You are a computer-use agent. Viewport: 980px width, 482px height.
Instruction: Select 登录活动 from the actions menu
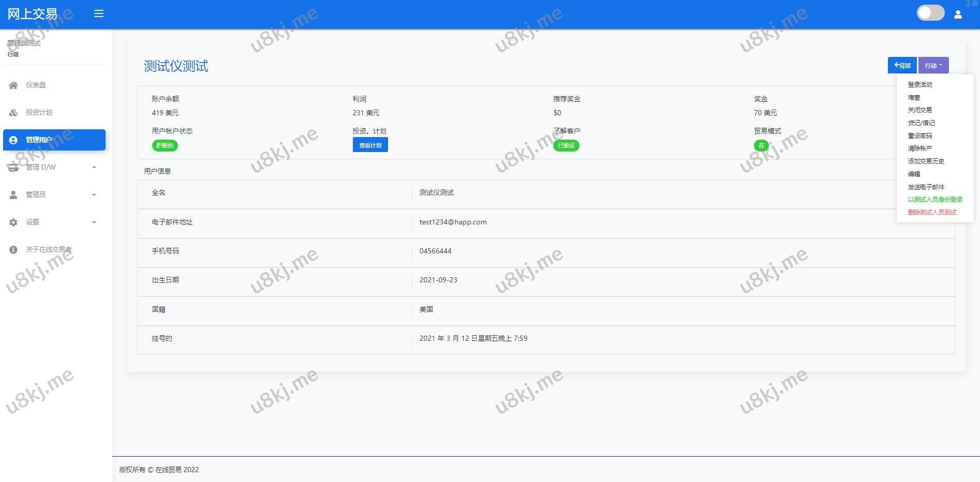click(920, 85)
